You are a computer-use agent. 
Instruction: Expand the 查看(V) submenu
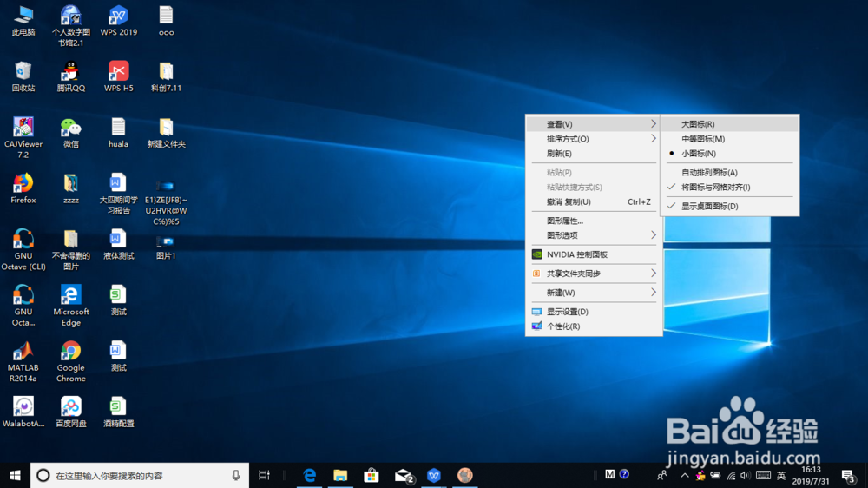click(x=594, y=124)
